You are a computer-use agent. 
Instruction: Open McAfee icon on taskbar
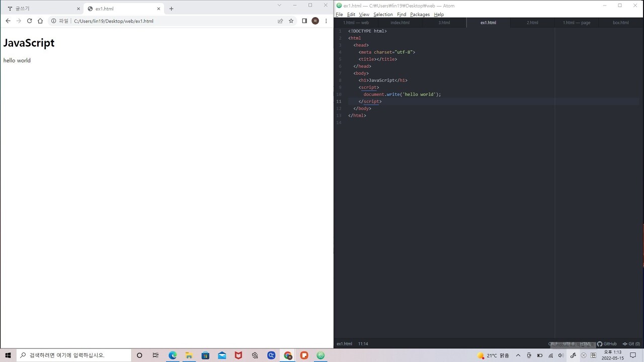point(238,355)
